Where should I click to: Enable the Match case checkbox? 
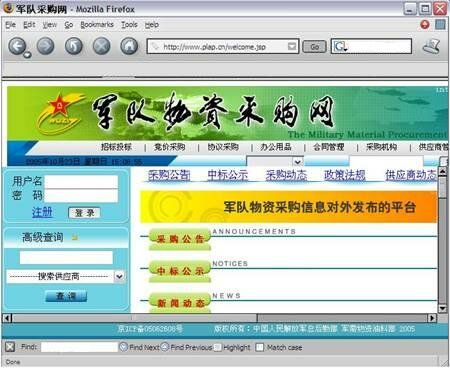point(260,347)
